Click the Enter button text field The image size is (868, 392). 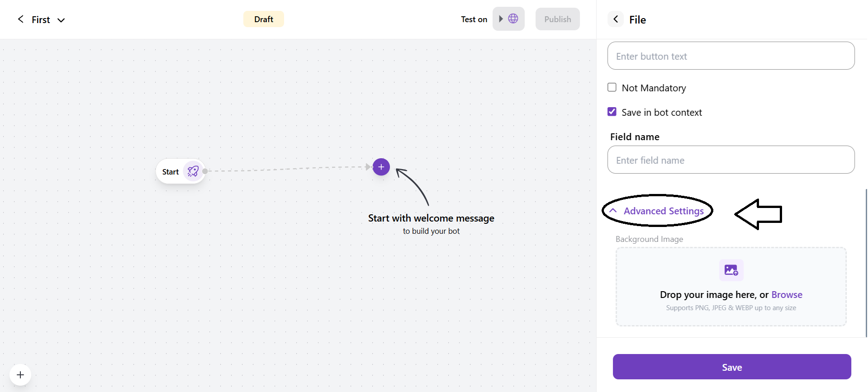click(730, 56)
